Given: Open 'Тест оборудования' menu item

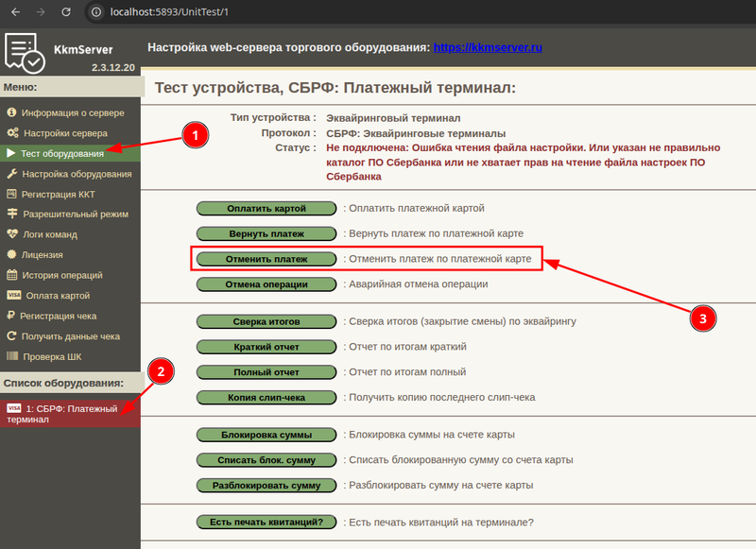Looking at the screenshot, I should [62, 153].
